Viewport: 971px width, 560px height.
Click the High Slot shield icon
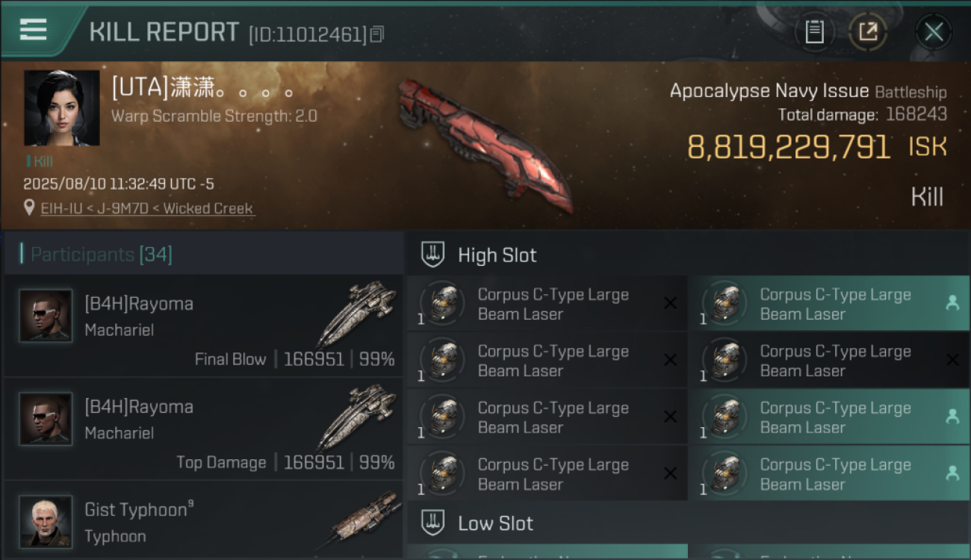tap(433, 255)
